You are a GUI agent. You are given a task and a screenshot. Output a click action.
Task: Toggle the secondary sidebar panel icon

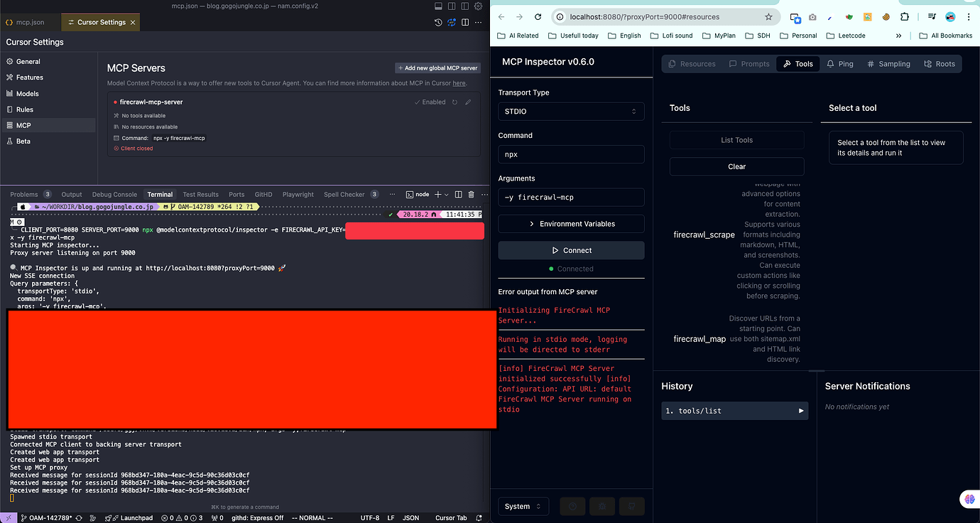[x=450, y=6]
